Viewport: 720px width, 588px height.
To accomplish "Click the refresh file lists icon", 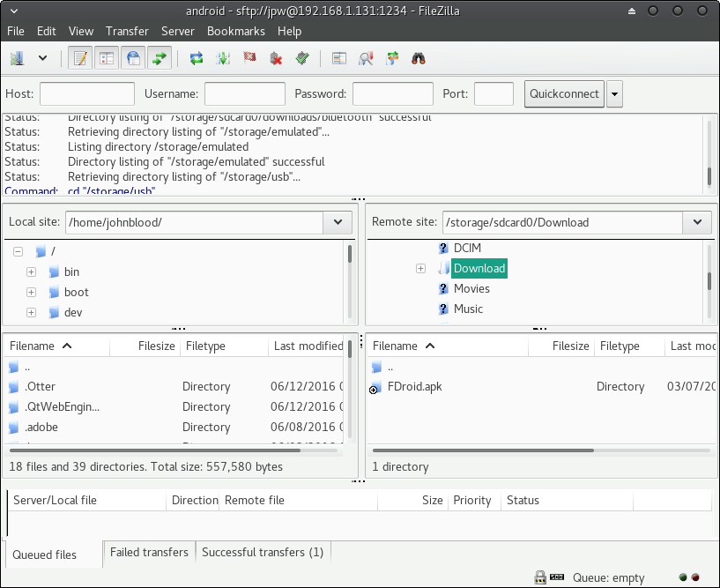I will (197, 59).
